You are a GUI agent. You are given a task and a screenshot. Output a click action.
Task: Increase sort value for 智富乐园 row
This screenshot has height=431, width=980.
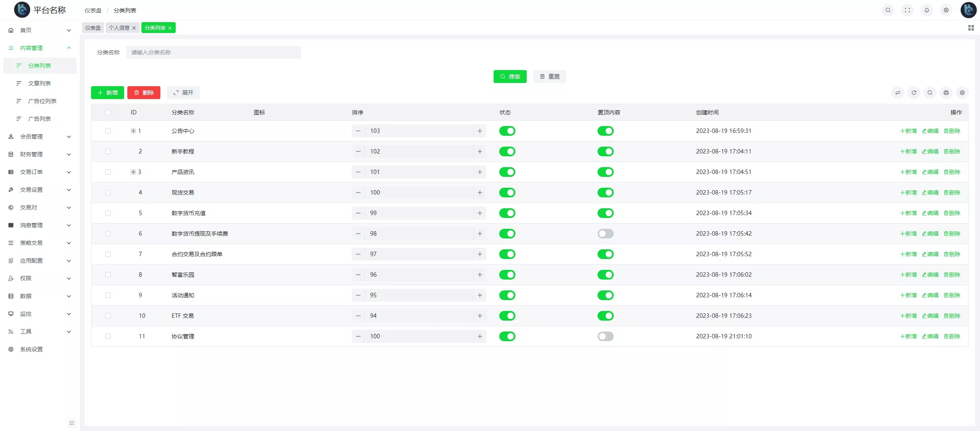tap(480, 275)
